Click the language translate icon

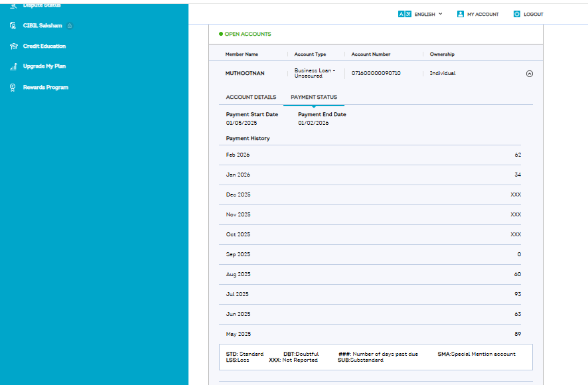tap(404, 14)
